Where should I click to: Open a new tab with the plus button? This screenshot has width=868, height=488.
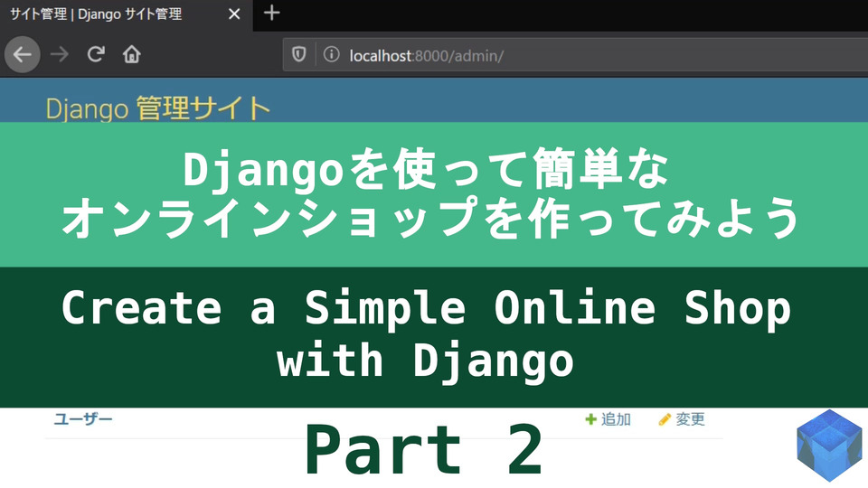271,13
